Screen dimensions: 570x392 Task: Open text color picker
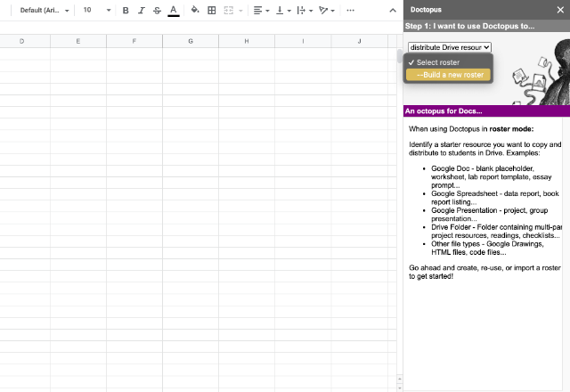click(174, 11)
